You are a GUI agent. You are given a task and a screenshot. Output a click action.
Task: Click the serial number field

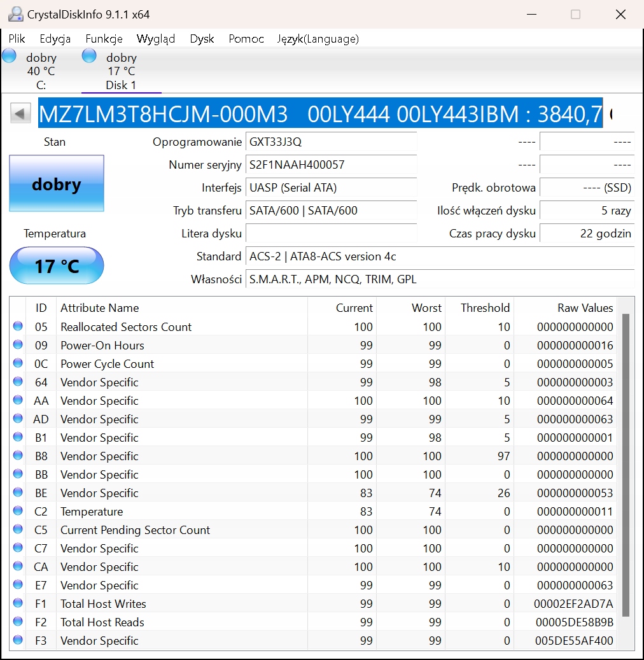(331, 165)
